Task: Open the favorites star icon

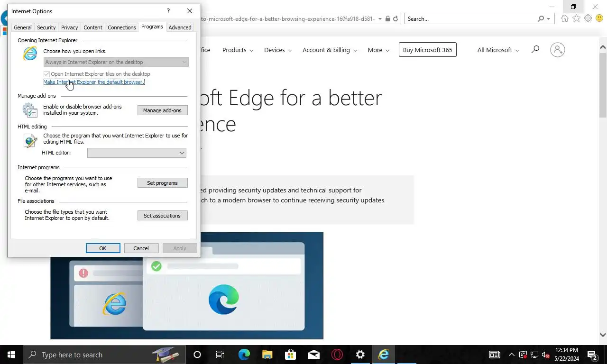Action: [576, 18]
